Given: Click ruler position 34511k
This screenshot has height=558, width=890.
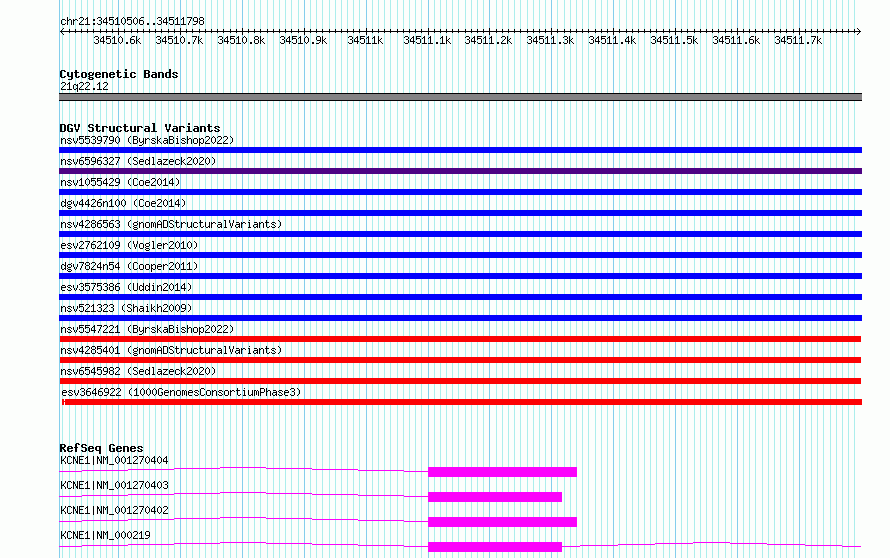Looking at the screenshot, I should (365, 40).
